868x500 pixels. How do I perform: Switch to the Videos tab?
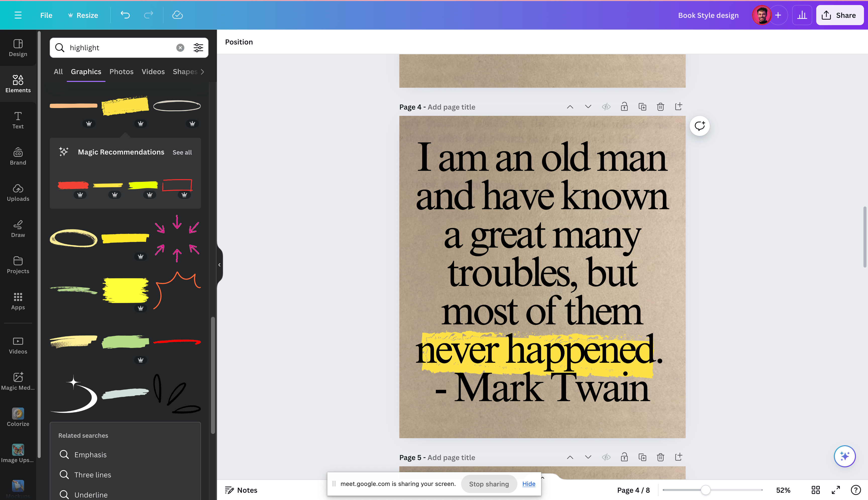tap(153, 72)
